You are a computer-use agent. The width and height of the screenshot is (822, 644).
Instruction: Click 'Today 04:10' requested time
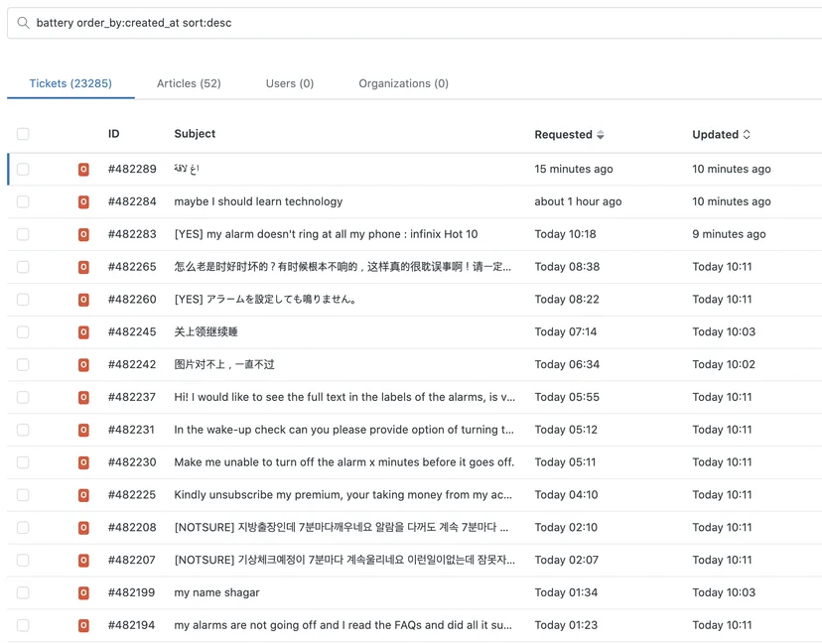[x=566, y=494]
